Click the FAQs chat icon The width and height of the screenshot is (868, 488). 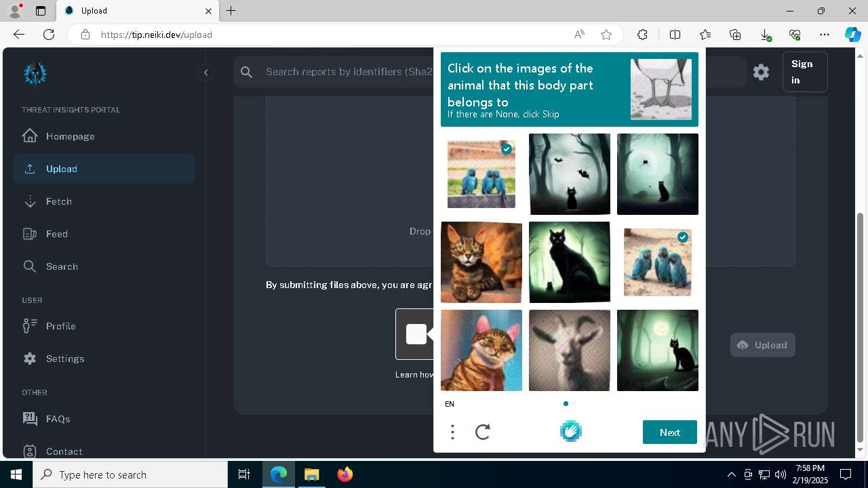[x=30, y=418]
